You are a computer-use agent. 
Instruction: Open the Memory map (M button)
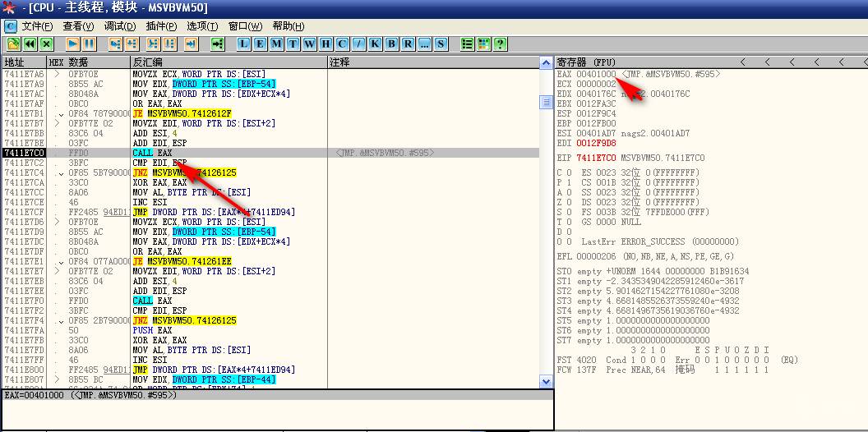(x=277, y=44)
